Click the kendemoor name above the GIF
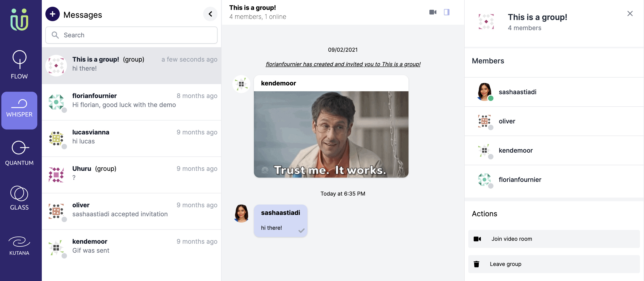The height and width of the screenshot is (281, 644). pos(278,83)
